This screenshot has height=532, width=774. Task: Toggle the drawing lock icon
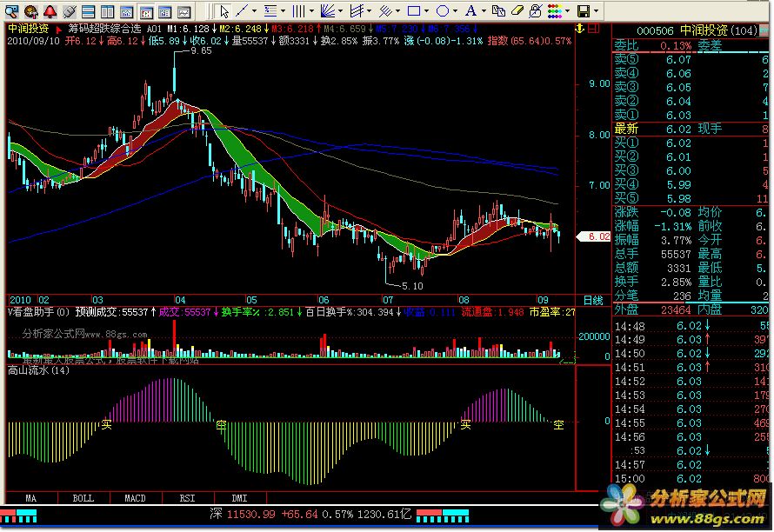click(x=536, y=10)
